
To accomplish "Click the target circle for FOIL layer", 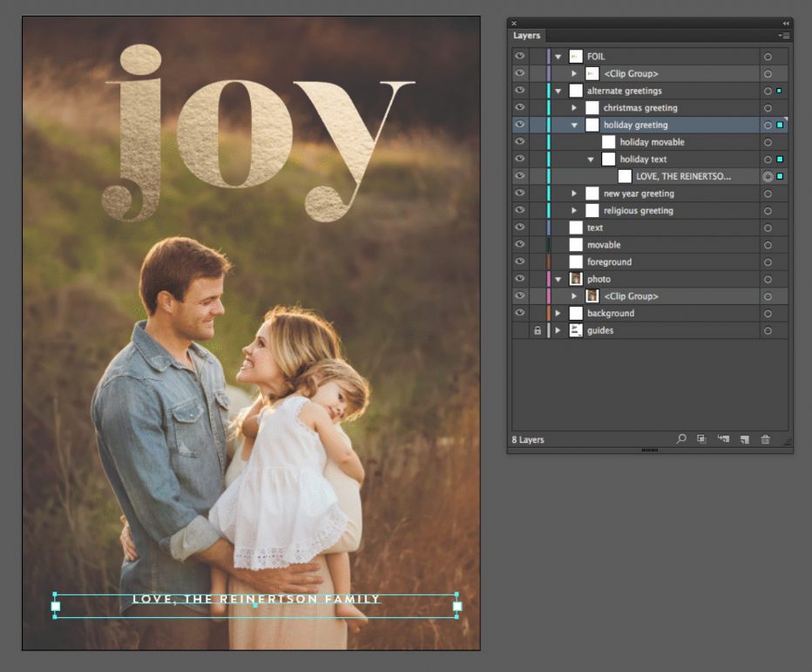I will click(768, 57).
